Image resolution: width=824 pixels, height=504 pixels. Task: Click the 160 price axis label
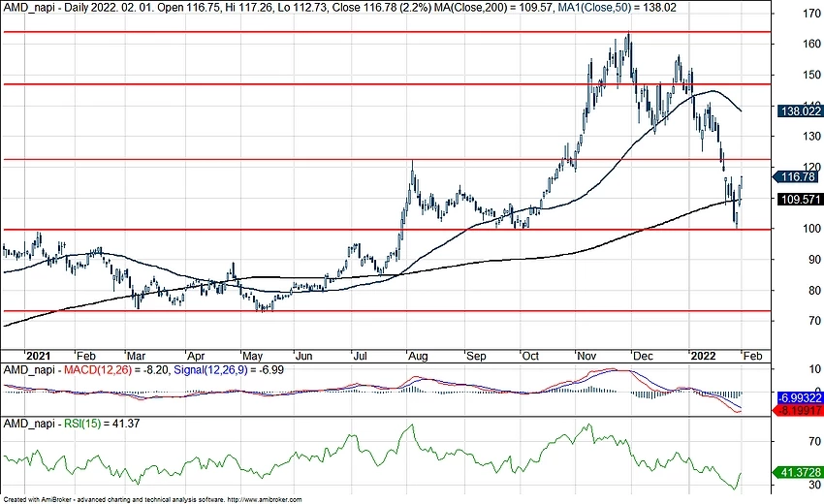tap(812, 44)
